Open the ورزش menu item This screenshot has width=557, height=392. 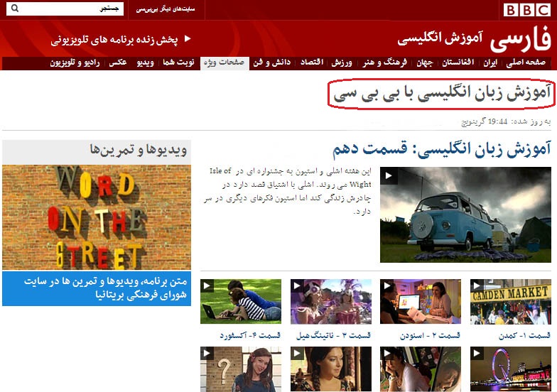(x=342, y=62)
